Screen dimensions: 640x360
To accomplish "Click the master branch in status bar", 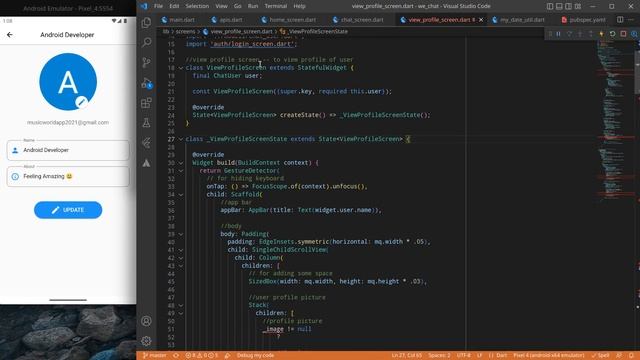I will (154, 356).
